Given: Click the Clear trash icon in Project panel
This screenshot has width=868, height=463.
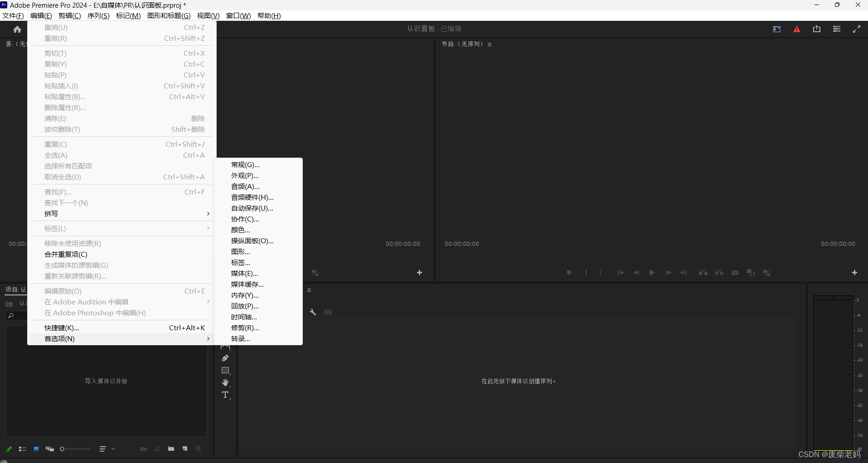Looking at the screenshot, I should coord(199,449).
